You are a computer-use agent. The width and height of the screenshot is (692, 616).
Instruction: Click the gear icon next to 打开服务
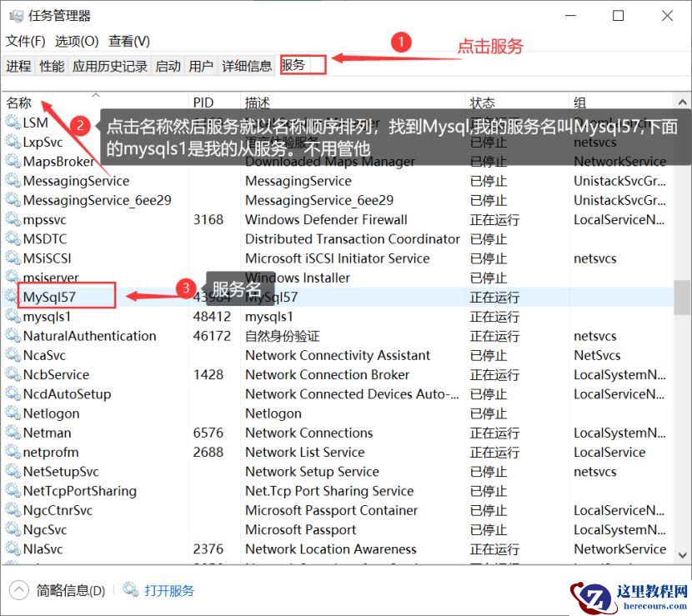pos(131,589)
